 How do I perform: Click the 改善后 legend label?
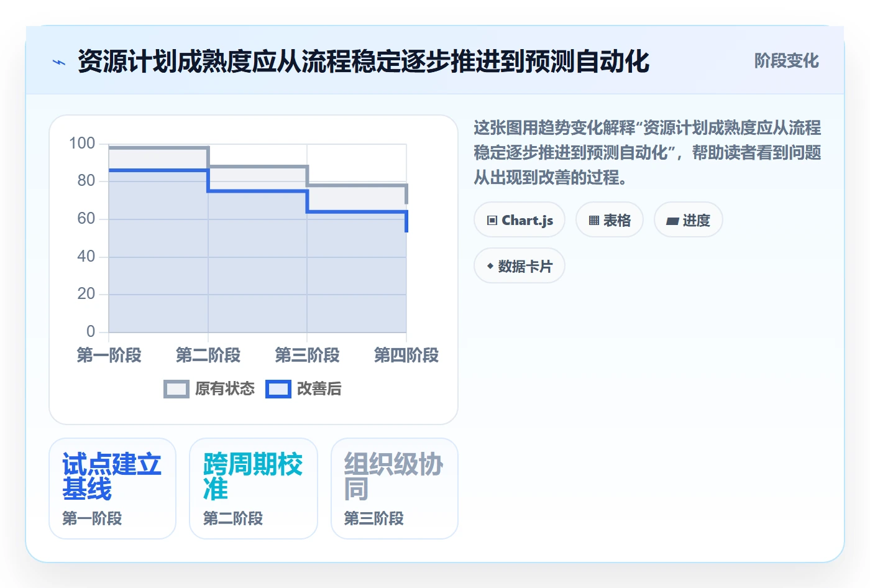point(319,389)
